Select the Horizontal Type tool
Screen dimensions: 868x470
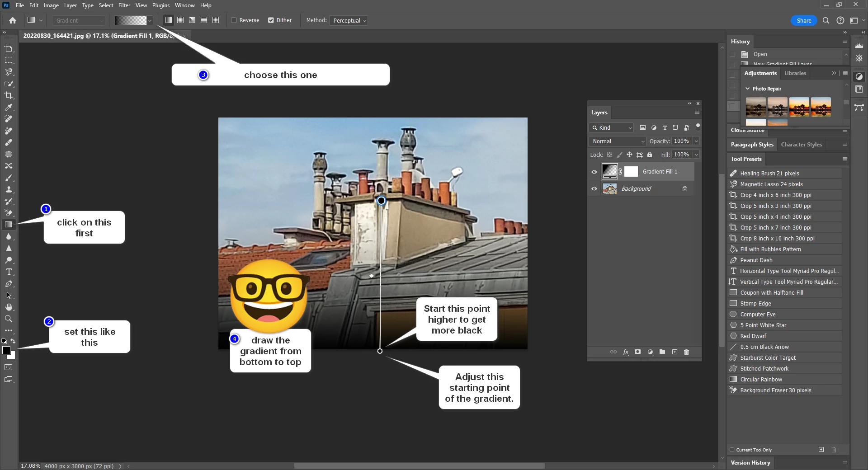click(x=9, y=272)
